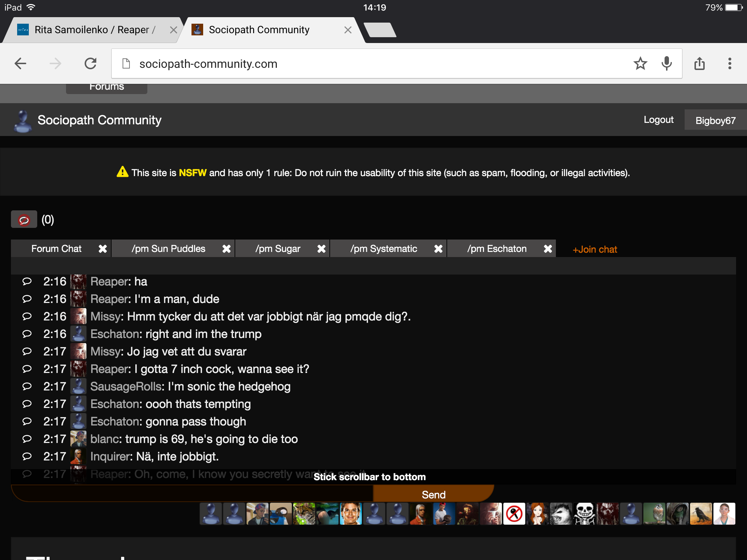The image size is (747, 560).
Task: Click the username "Inquirer" in chat
Action: (x=110, y=456)
